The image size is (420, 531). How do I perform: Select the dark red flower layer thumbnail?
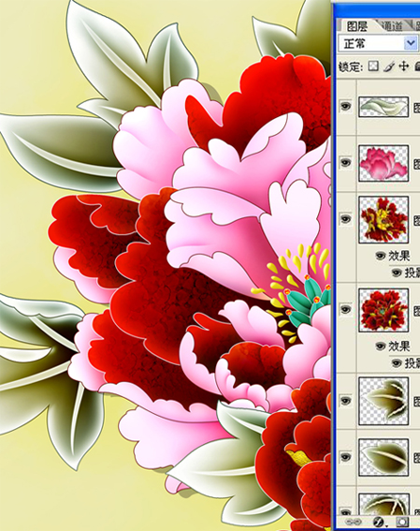pos(384,310)
